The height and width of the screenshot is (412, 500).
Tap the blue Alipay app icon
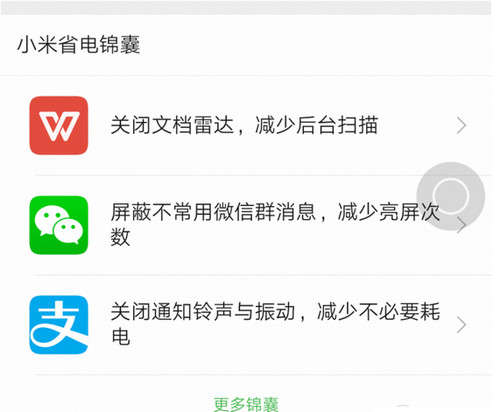point(59,325)
